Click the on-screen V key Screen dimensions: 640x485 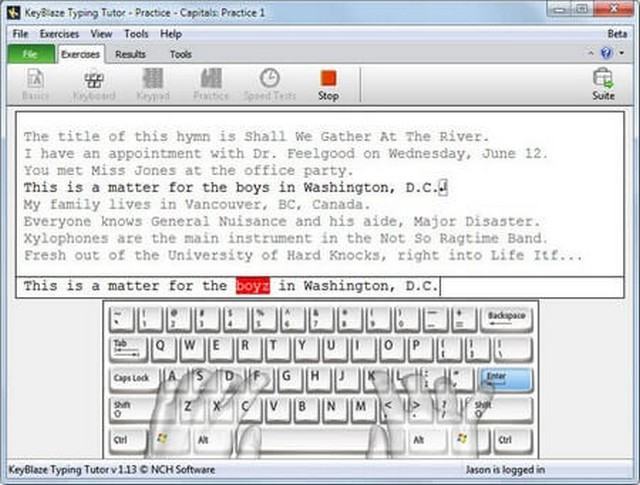click(278, 409)
